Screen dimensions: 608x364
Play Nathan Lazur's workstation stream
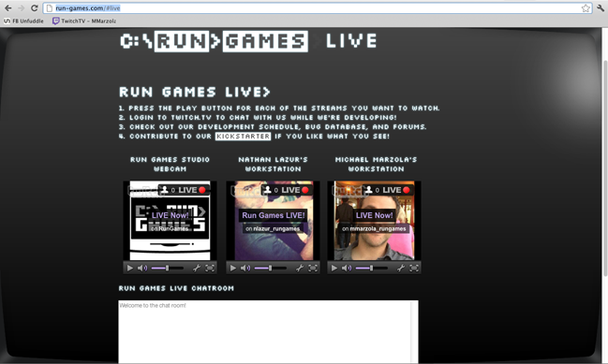(233, 268)
